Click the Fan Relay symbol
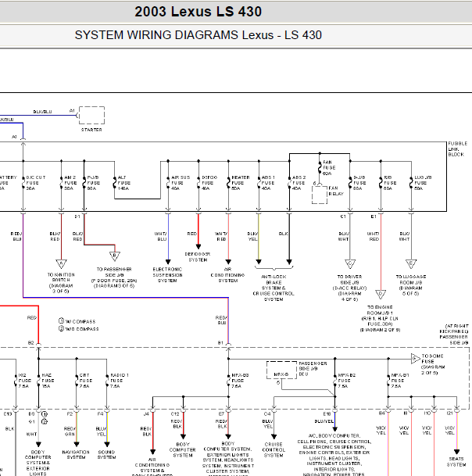This screenshot has width=472, height=476. coord(320,195)
